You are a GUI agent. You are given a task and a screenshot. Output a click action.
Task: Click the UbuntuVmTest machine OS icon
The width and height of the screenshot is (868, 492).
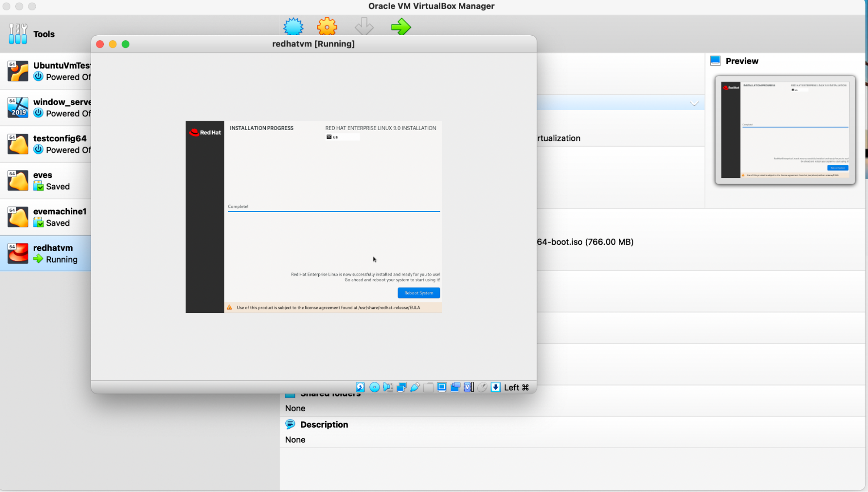(x=18, y=71)
